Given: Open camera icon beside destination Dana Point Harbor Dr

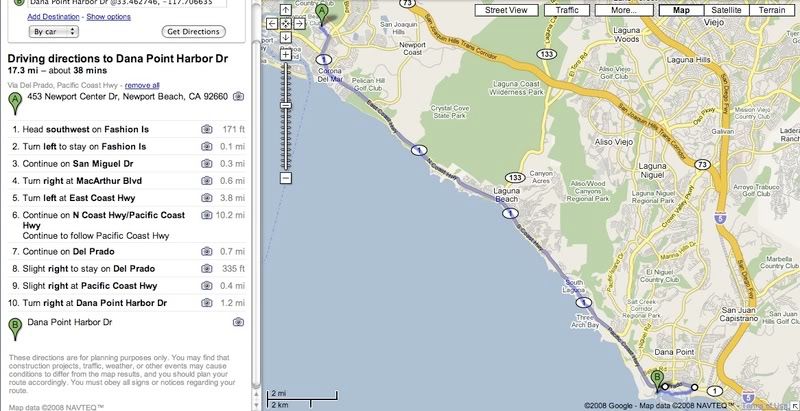Looking at the screenshot, I should tap(238, 322).
